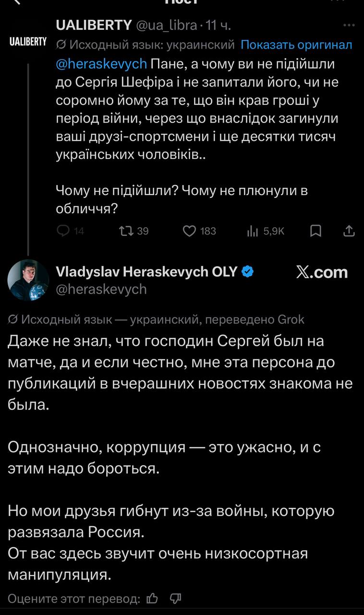This screenshot has height=615, width=364.
Task: Click the UALIBERTY display name
Action: tap(93, 25)
